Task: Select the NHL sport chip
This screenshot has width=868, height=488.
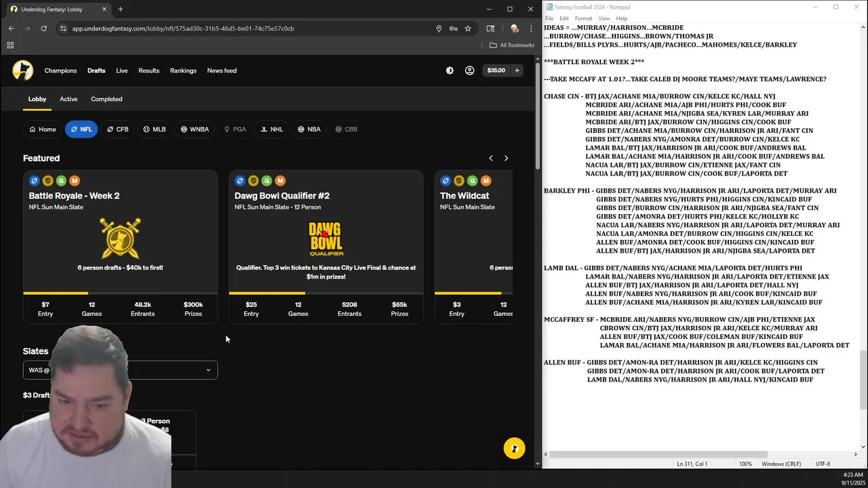Action: 272,129
